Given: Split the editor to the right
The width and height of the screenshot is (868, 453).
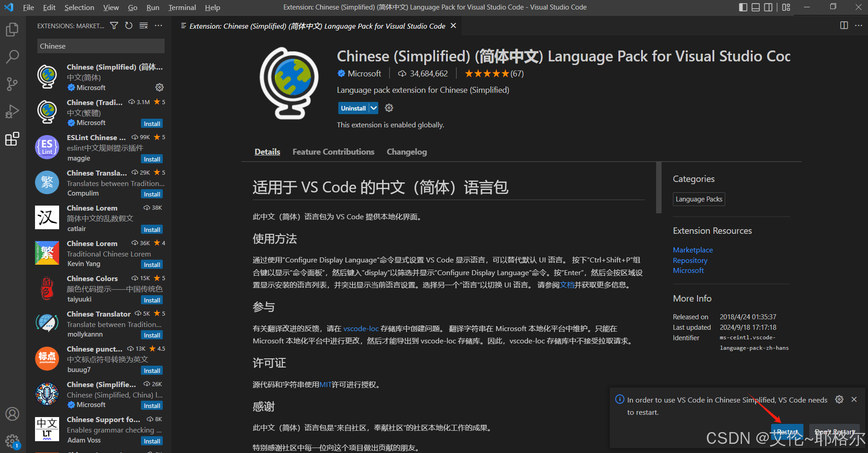Looking at the screenshot, I should [844, 25].
